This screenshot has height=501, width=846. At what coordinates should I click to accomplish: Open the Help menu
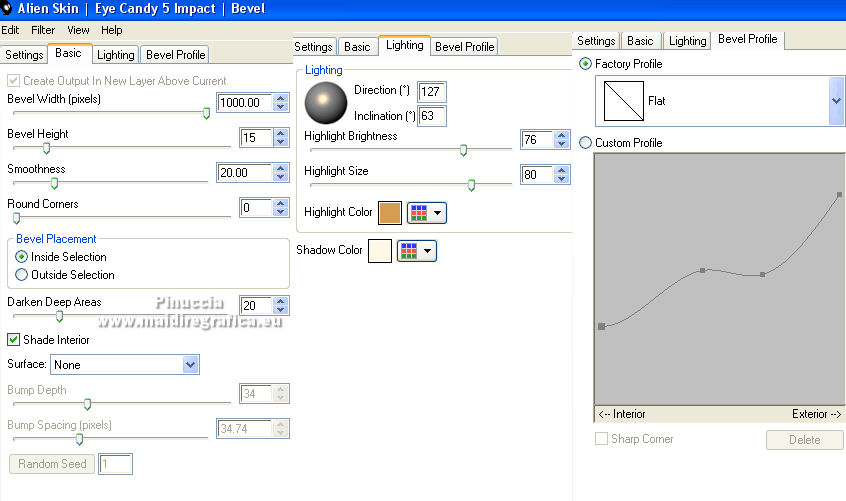(112, 30)
